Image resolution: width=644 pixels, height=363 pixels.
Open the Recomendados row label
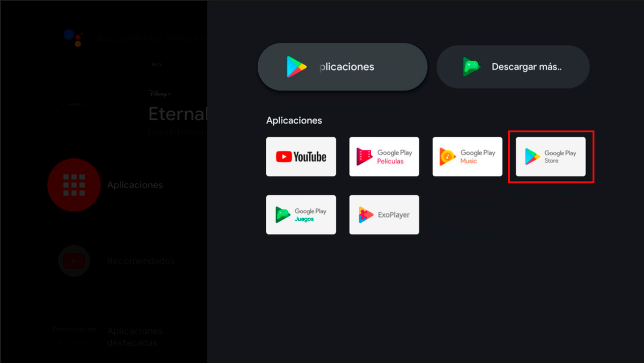click(x=141, y=261)
